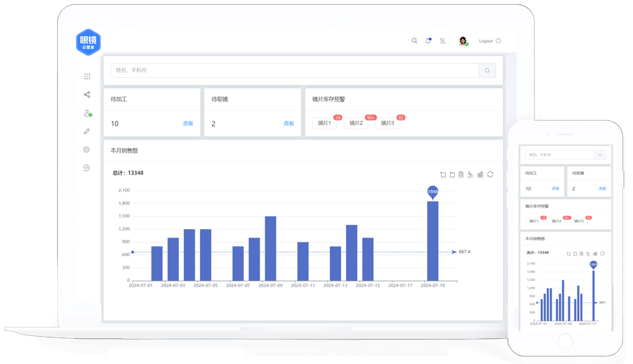Screen dimensions: 633x364
Task: Click Logout in the header
Action: click(486, 41)
